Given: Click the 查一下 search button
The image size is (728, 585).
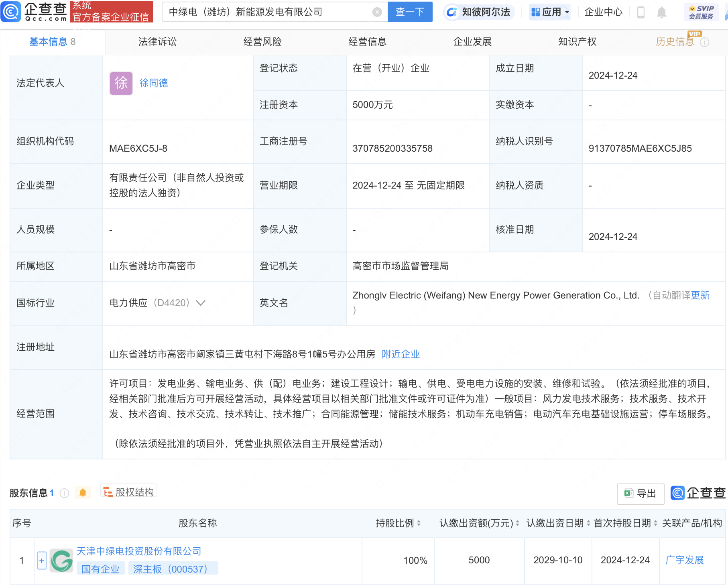Looking at the screenshot, I should pos(410,12).
